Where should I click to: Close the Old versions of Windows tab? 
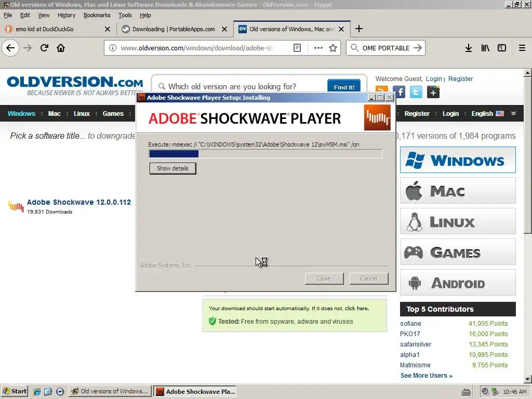point(341,29)
